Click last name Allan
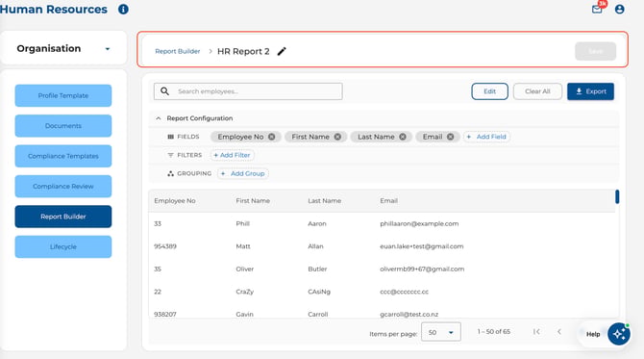Screen dimensions: 644x359 (315, 246)
